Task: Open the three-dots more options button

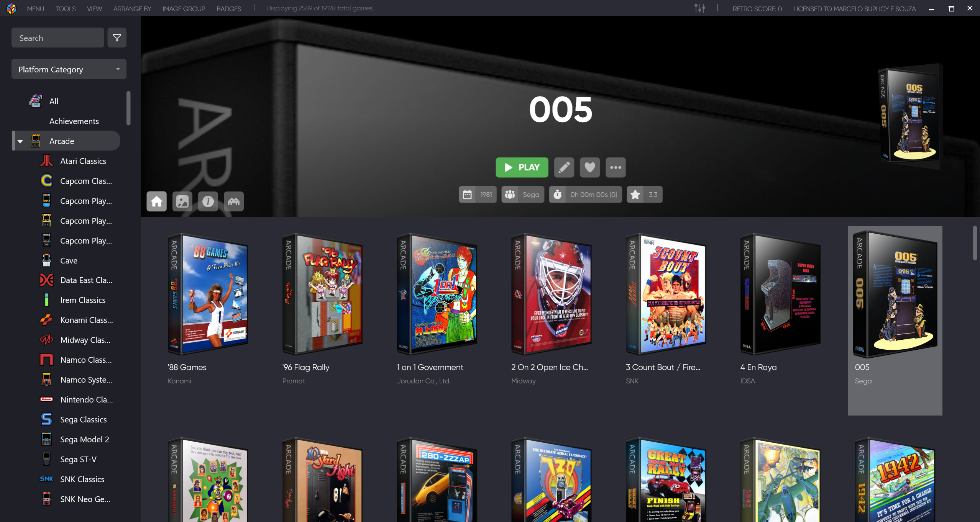Action: tap(616, 167)
